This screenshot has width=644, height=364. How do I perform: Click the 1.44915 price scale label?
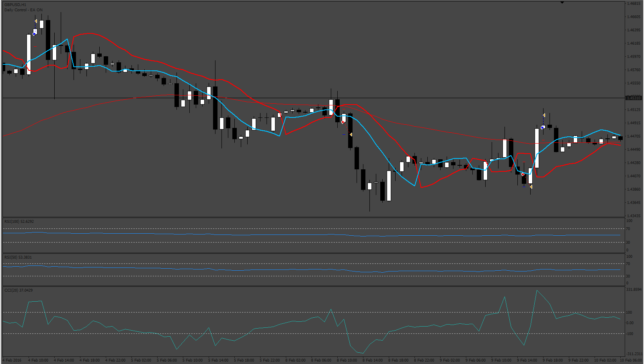tap(634, 123)
